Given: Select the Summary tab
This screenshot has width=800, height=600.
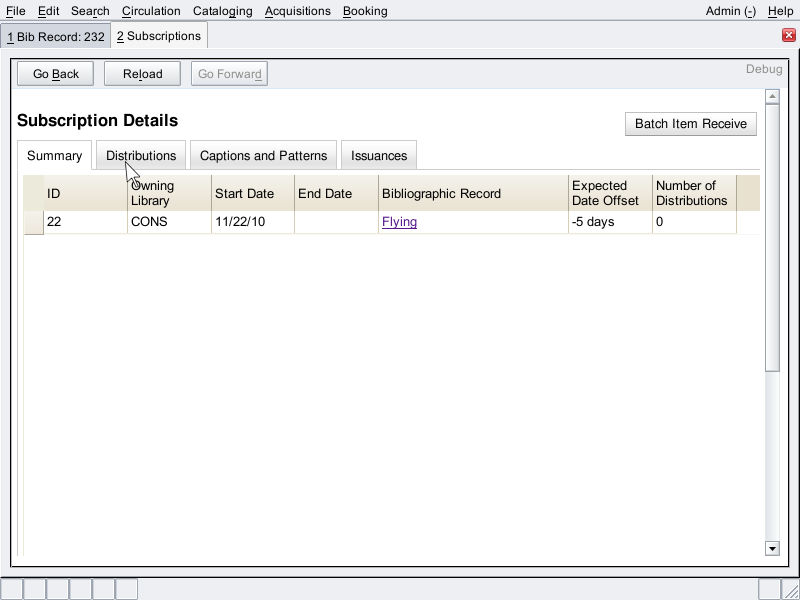Looking at the screenshot, I should [54, 156].
